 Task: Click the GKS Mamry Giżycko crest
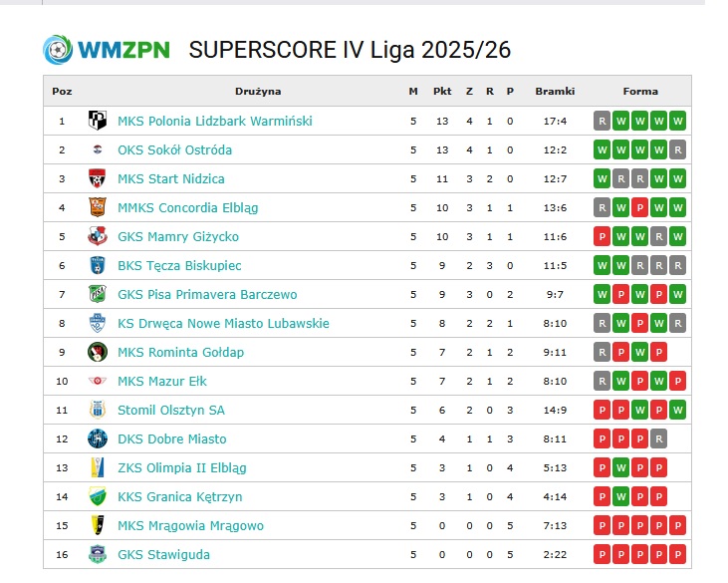pyautogui.click(x=98, y=236)
